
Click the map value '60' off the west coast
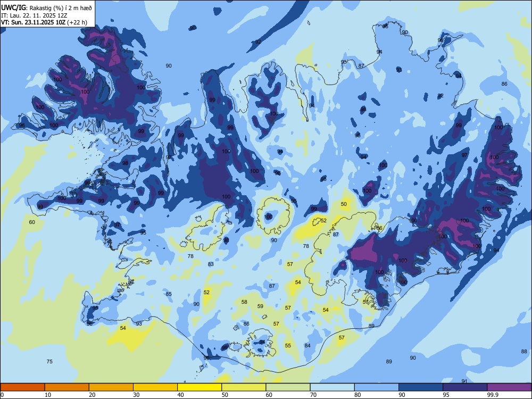(32, 222)
